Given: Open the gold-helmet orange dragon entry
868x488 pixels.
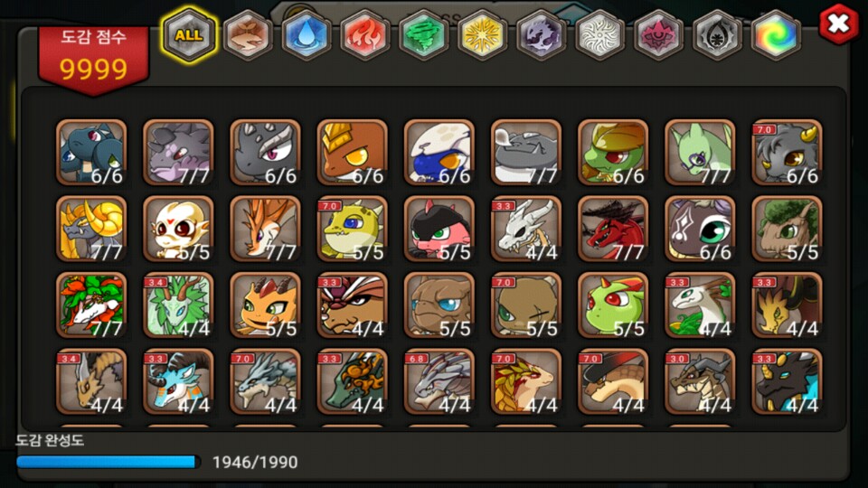Looking at the screenshot, I should 352,152.
